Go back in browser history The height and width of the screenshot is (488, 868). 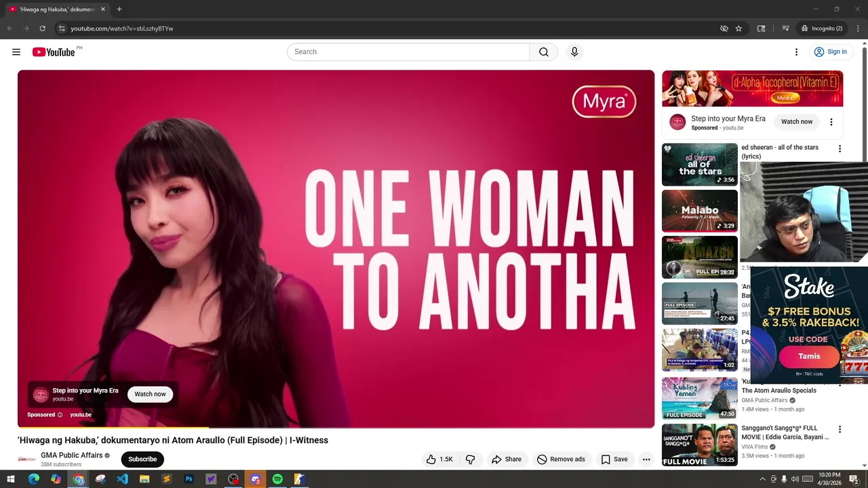tap(9, 28)
